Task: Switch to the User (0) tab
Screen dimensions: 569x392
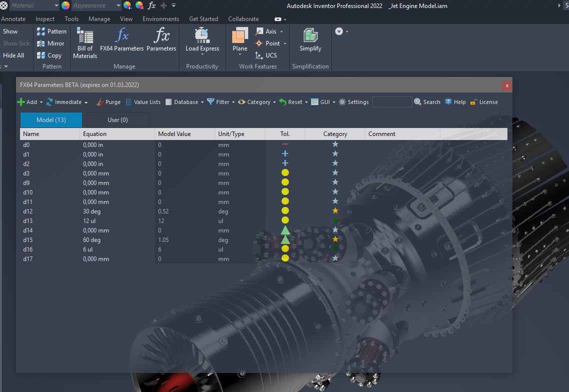Action: coord(118,119)
